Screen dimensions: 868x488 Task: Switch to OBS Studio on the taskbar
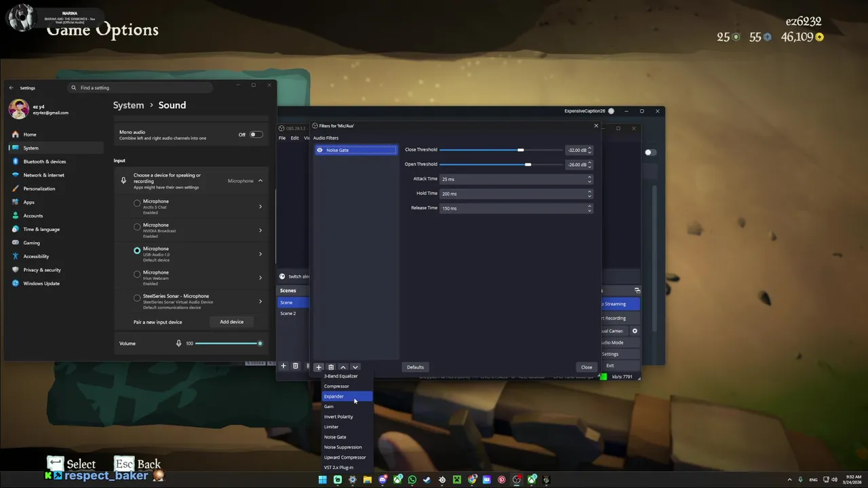(x=517, y=480)
